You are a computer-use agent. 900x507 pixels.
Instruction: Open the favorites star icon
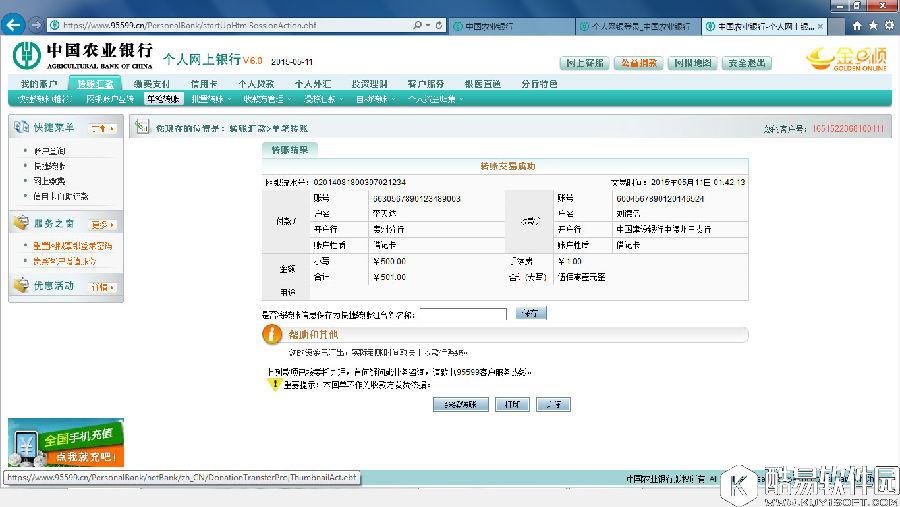click(873, 25)
